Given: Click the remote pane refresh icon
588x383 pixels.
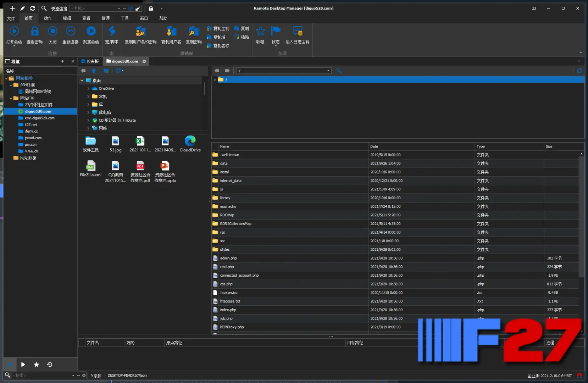Looking at the screenshot, I should coord(579,71).
